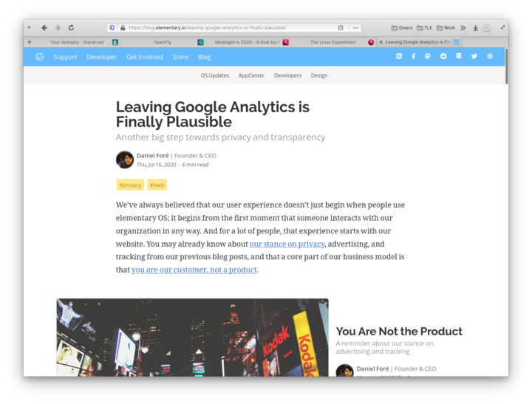This screenshot has width=532, height=404.
Task: Open the Twitter bird icon
Action: click(x=474, y=56)
